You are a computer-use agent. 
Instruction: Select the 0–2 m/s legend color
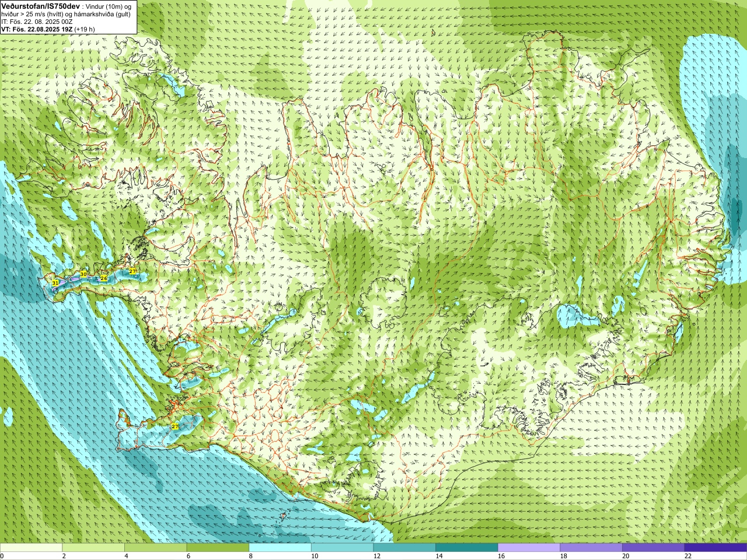pos(31,548)
